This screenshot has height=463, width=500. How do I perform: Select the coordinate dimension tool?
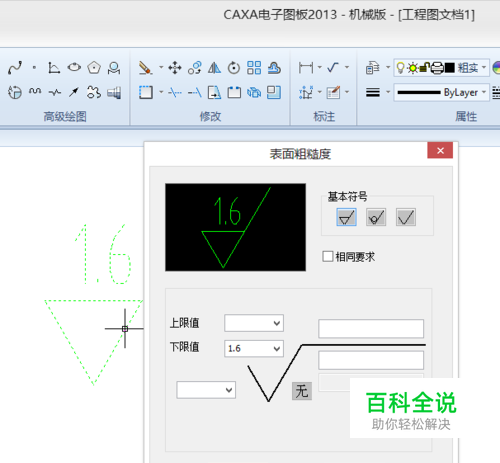click(306, 92)
